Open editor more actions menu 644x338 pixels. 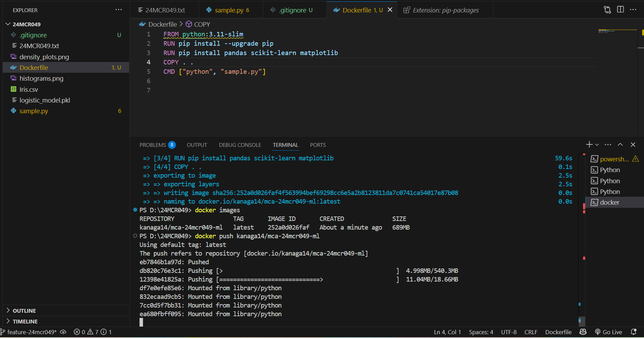633,10
